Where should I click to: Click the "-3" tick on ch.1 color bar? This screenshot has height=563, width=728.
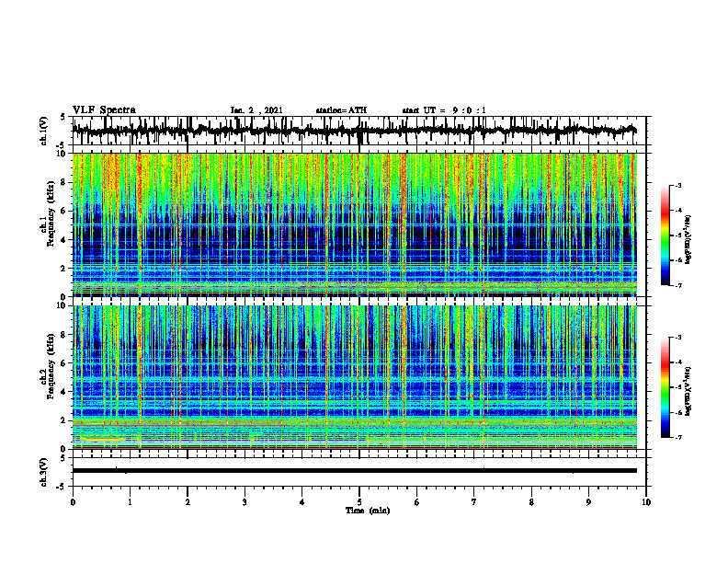coord(678,185)
